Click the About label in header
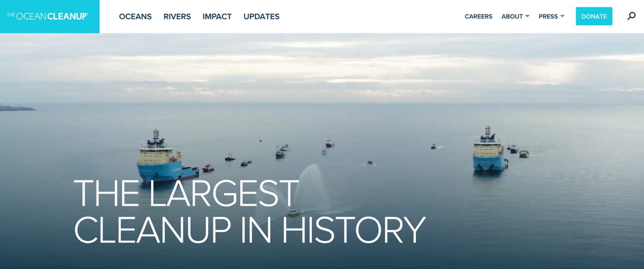Screen dimensions: 644x269 [512, 16]
